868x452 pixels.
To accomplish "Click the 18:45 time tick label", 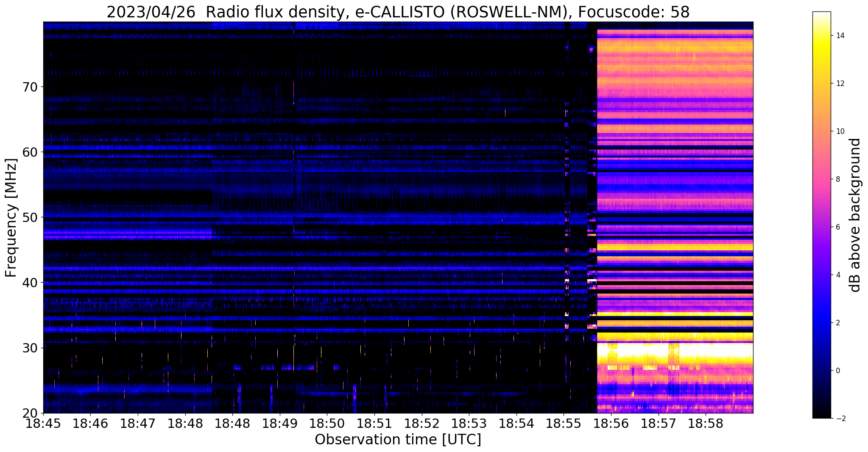I will 43,424.
